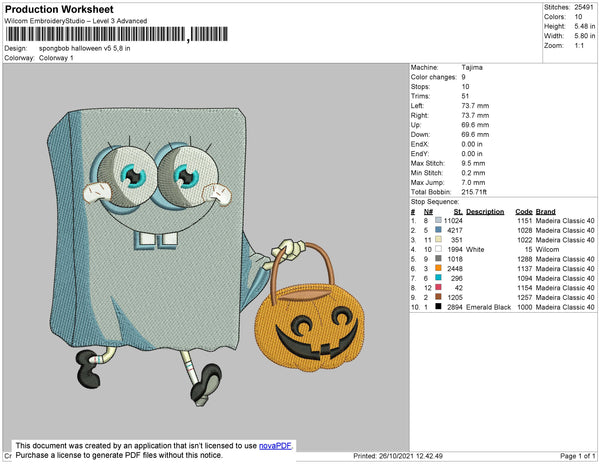
Task: Click 'Wilcom EmbroideryStudio – Level 3 Advanced' text
Action: pyautogui.click(x=76, y=21)
